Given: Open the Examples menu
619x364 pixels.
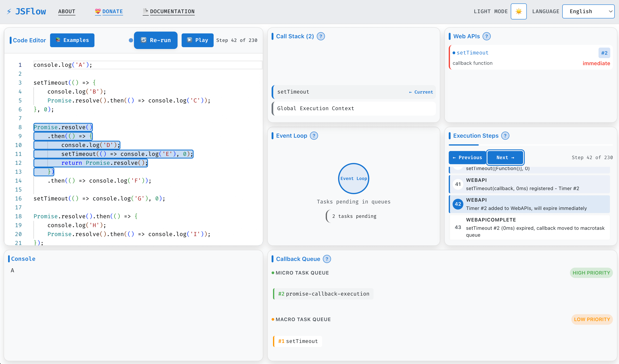Looking at the screenshot, I should 72,40.
